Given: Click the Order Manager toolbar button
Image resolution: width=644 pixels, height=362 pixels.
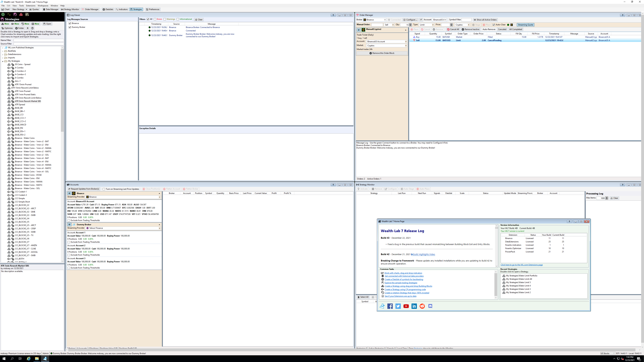Looking at the screenshot, I should click(90, 10).
